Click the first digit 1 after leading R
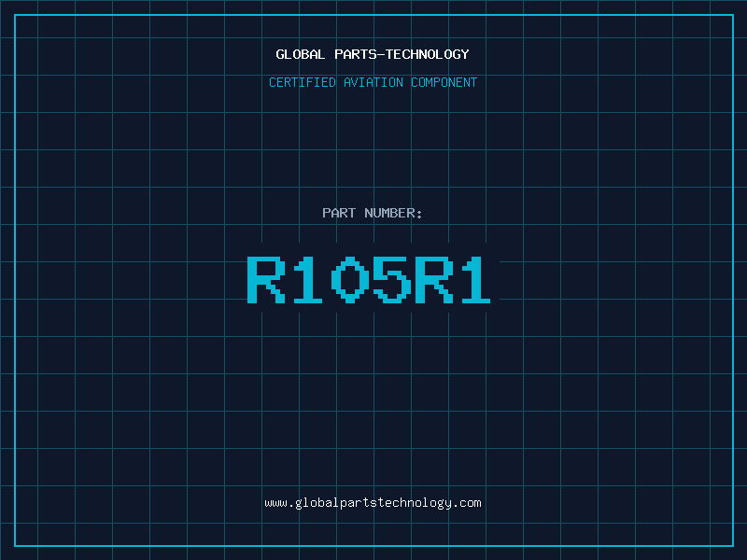The width and height of the screenshot is (747, 560). click(x=309, y=279)
